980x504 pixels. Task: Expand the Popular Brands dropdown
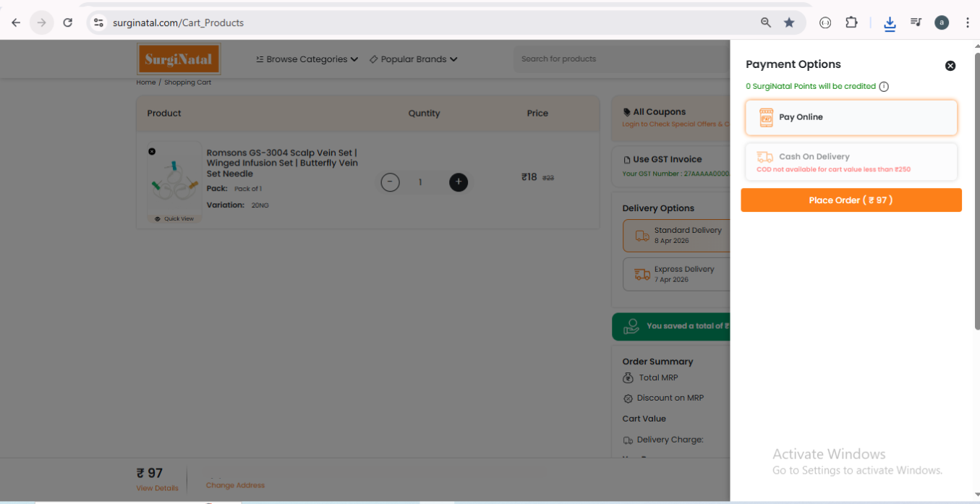click(413, 59)
